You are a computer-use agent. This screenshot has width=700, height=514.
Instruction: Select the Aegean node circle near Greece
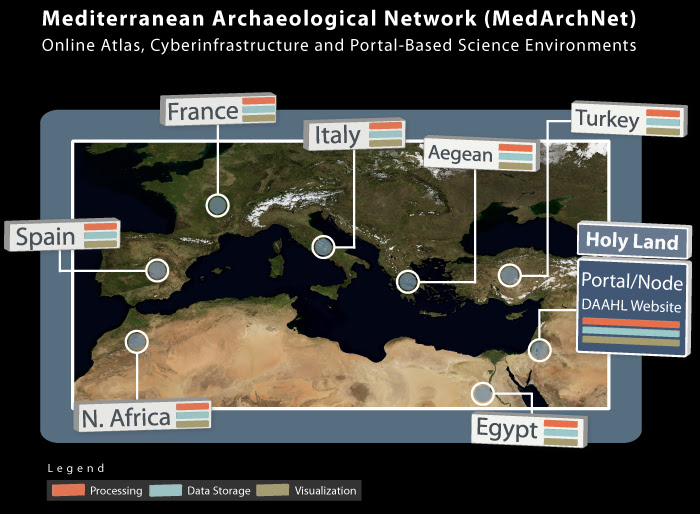(408, 282)
